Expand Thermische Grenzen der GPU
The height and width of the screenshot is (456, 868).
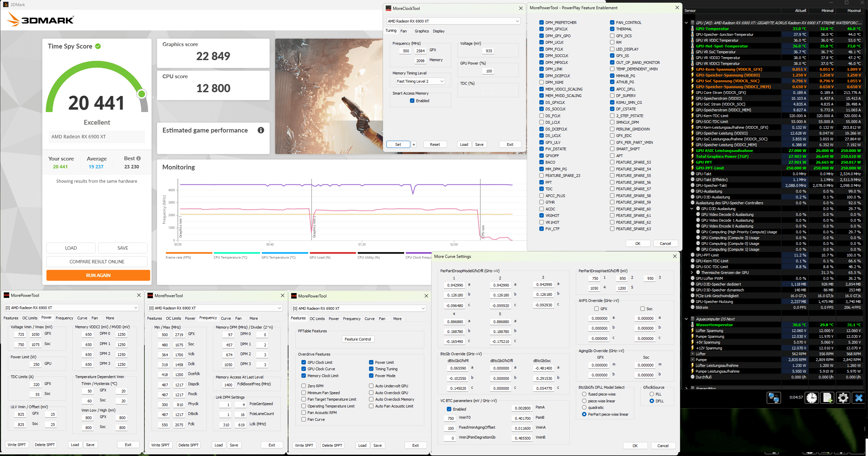pos(692,273)
